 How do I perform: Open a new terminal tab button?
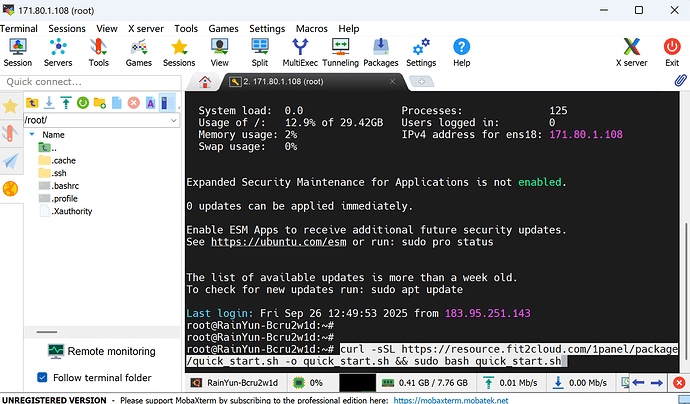[422, 81]
